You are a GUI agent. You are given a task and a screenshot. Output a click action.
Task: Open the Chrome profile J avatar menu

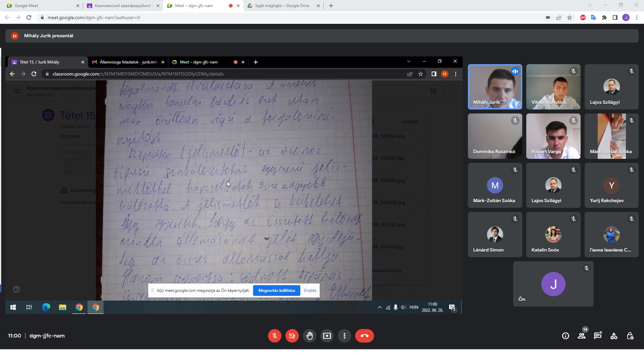coord(626,17)
